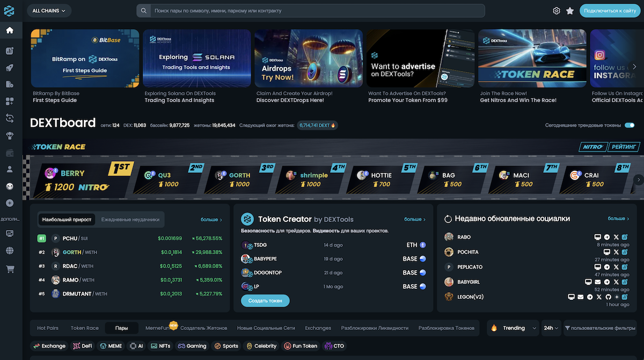The width and height of the screenshot is (644, 360).
Task: Click the Создать токен button
Action: tap(265, 301)
